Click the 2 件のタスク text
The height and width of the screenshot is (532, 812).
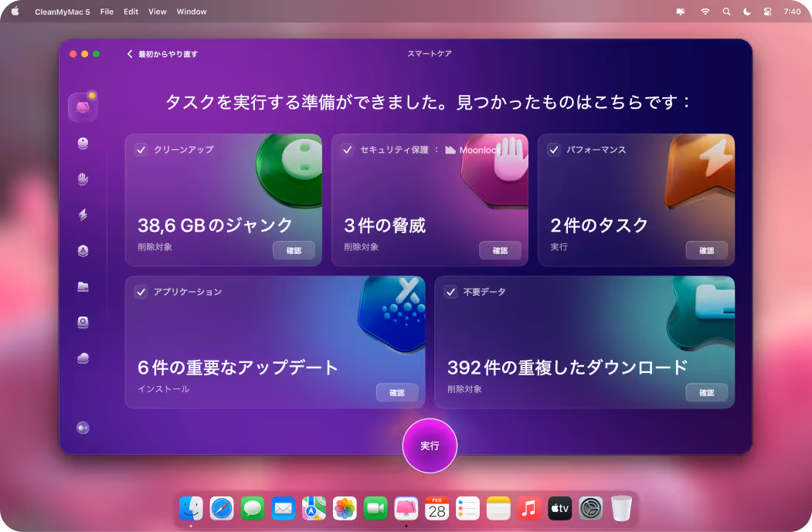tap(600, 225)
